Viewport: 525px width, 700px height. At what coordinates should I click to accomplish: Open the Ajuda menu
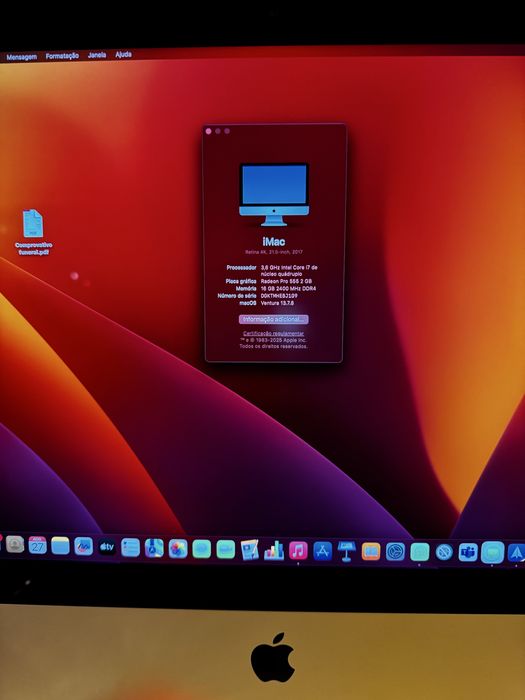(124, 54)
